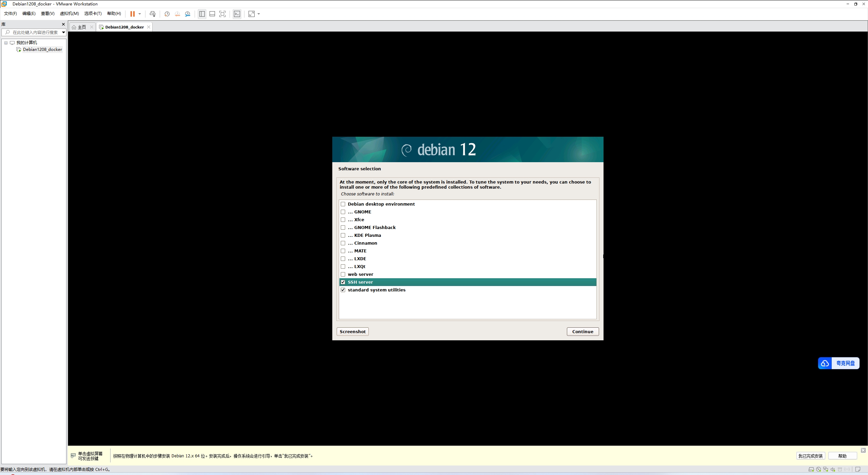The width and height of the screenshot is (868, 475).
Task: Click the sound card status icon
Action: 833,470
